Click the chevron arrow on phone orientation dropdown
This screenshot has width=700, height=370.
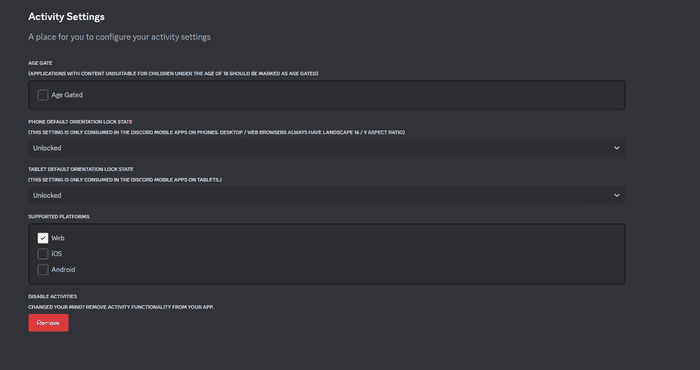[x=617, y=148]
